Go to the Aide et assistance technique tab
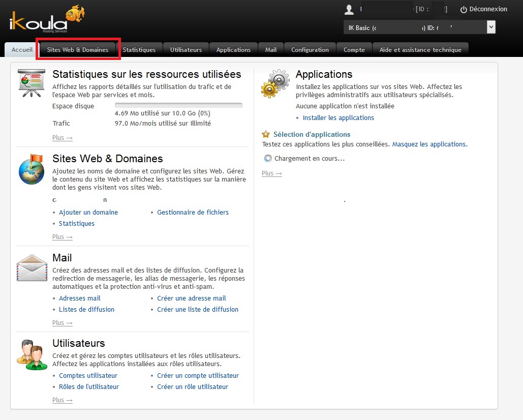The width and height of the screenshot is (523, 420). pos(420,50)
